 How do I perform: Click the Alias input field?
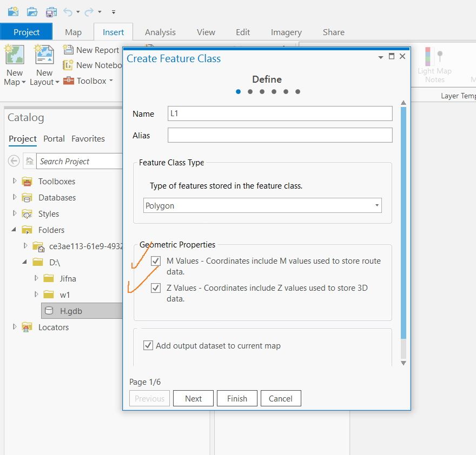[x=280, y=135]
